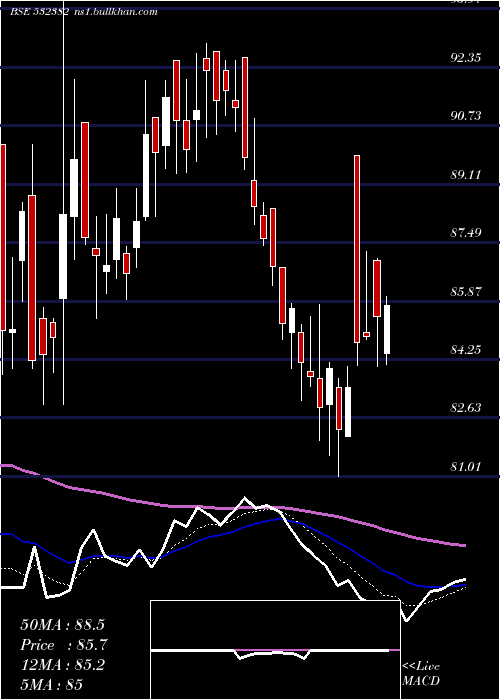Click the 81.01 price axis label
The width and height of the screenshot is (500, 700).
click(466, 467)
